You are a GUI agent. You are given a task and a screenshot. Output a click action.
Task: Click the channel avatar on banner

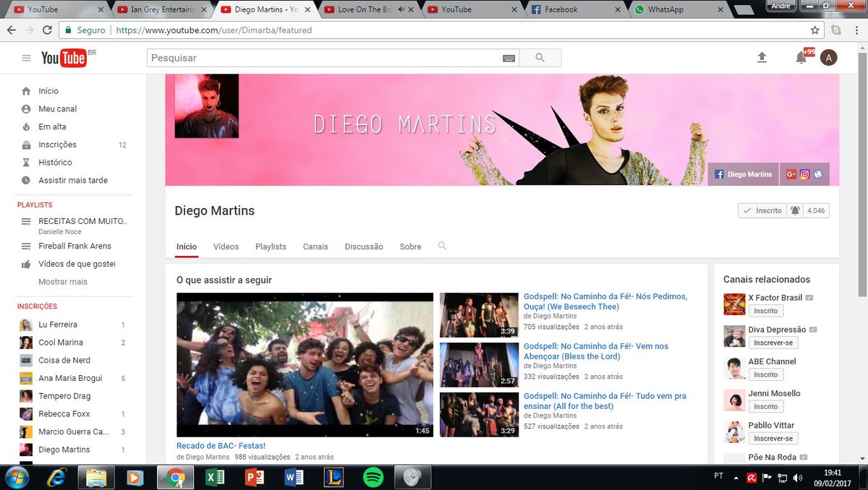pyautogui.click(x=207, y=106)
